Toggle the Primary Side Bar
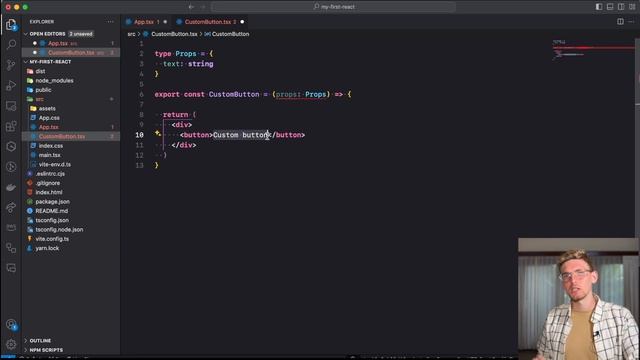 pyautogui.click(x=599, y=7)
